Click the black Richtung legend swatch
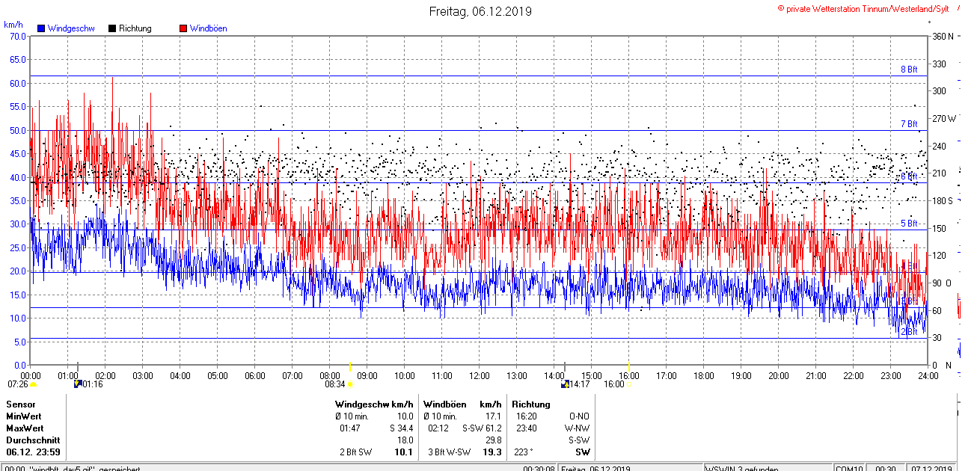 (x=112, y=28)
